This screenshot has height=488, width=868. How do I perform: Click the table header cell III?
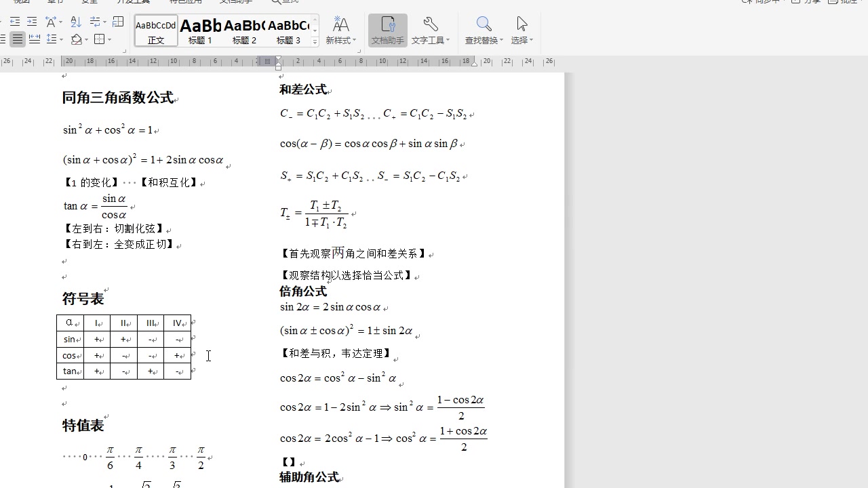click(151, 323)
